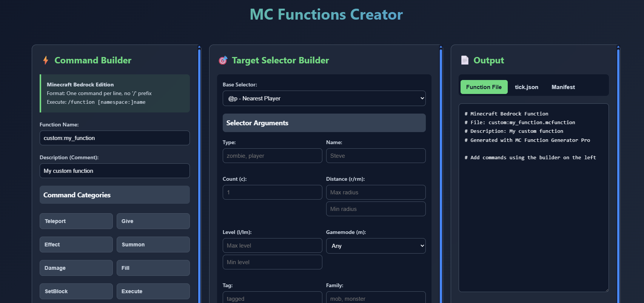The image size is (644, 303).
Task: Click the Type selector argument field
Action: [x=272, y=156]
